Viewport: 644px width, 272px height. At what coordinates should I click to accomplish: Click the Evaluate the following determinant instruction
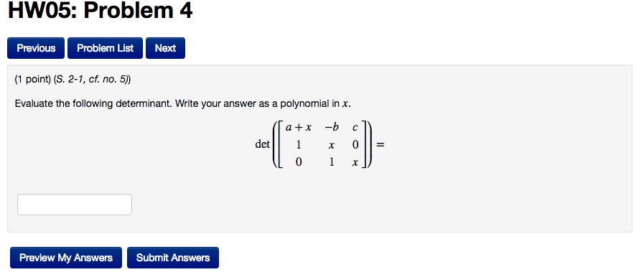93,104
